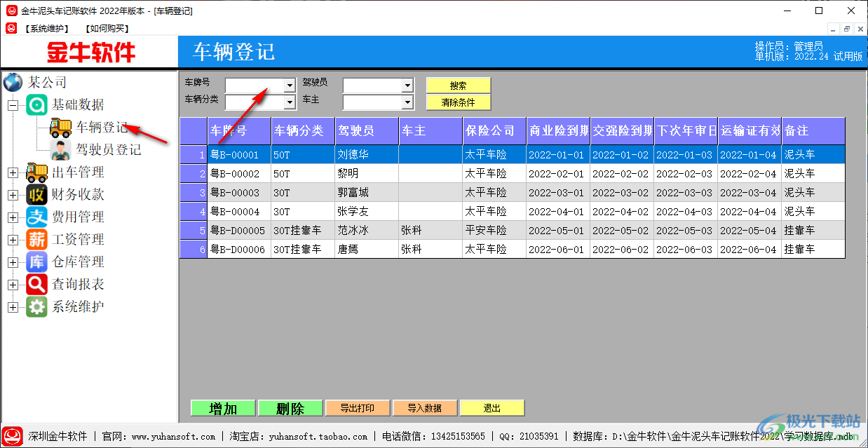Screen dimensions: 868x448
Task: Click the 出车管理 truck icon
Action: tap(36, 172)
